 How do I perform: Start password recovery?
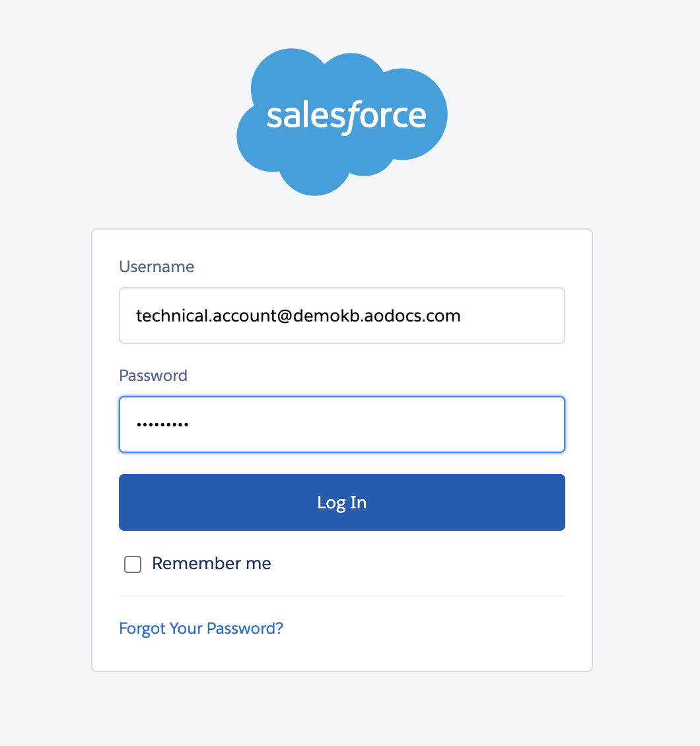tap(201, 628)
